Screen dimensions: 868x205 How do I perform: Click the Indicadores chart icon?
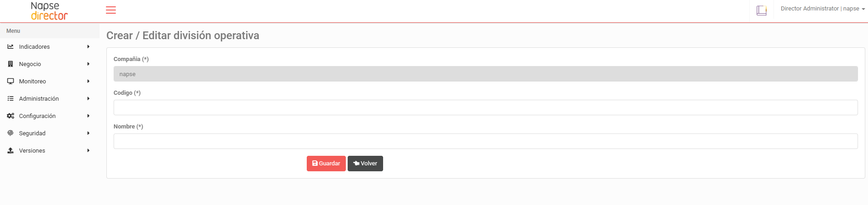click(10, 46)
